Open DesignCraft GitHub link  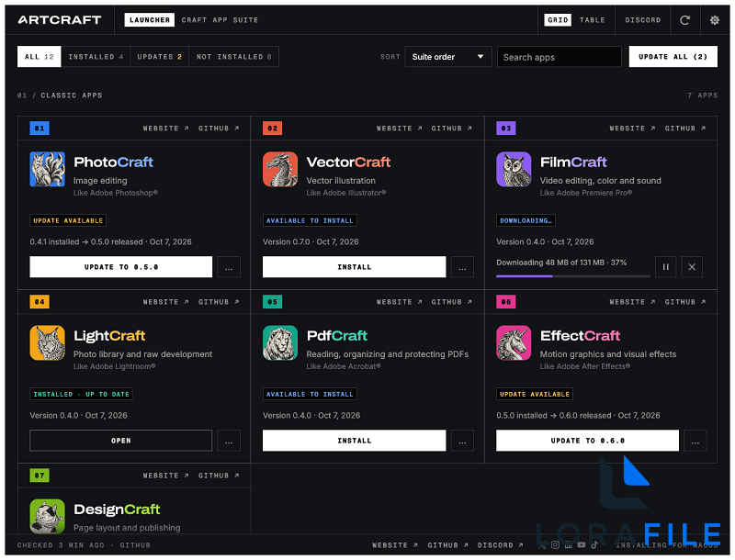pyautogui.click(x=219, y=476)
